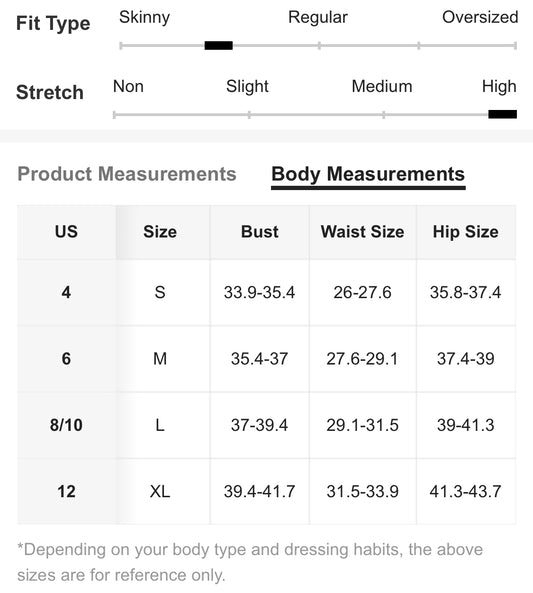Image resolution: width=533 pixels, height=593 pixels.
Task: Click the Fit Type slider marker
Action: [219, 46]
